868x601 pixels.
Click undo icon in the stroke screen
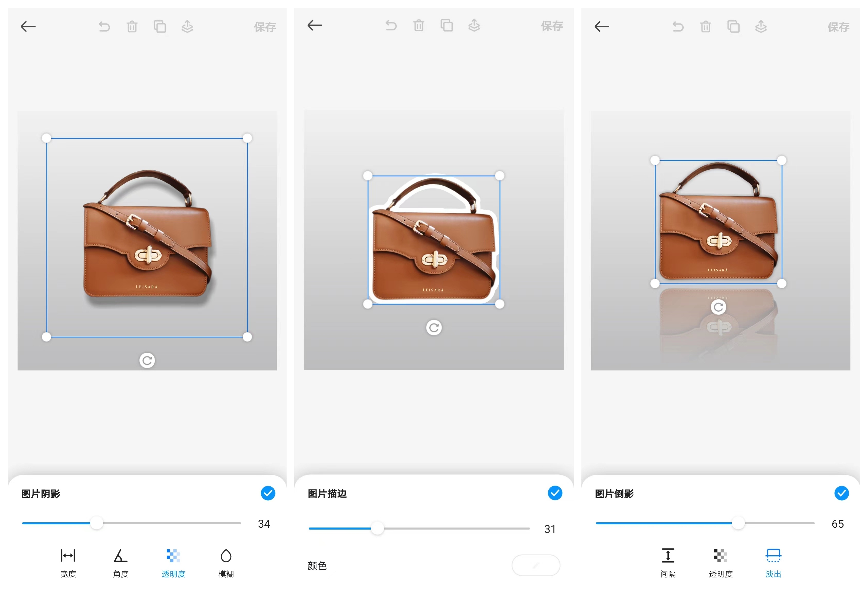[391, 26]
